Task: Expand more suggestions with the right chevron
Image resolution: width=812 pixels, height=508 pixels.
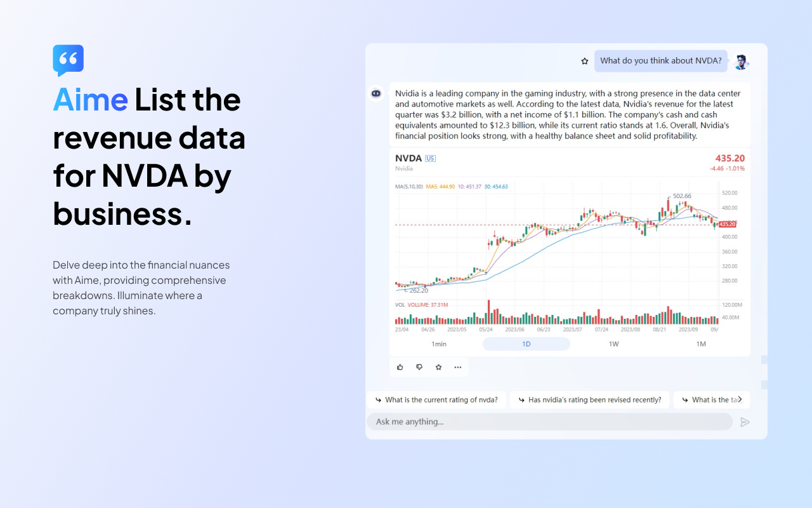Action: [740, 399]
